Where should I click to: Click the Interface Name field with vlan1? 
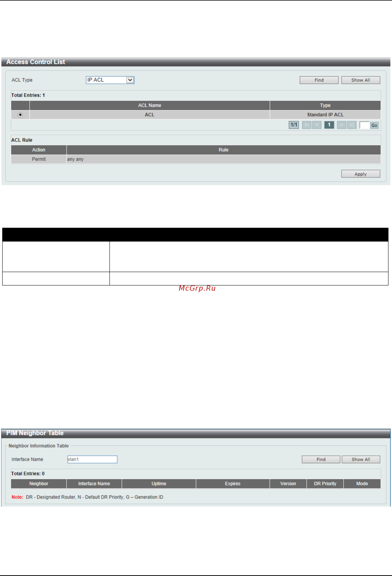click(92, 459)
